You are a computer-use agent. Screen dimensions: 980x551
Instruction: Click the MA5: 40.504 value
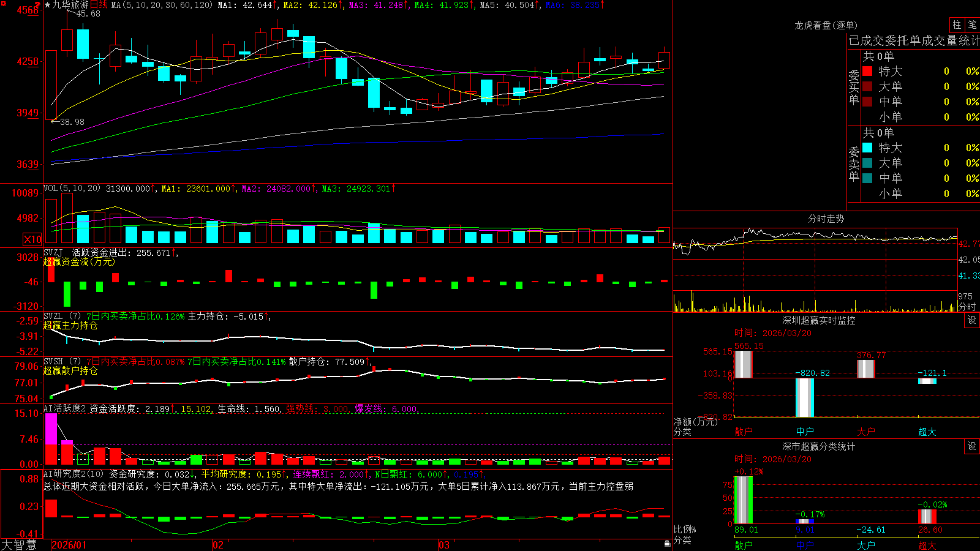[x=508, y=5]
